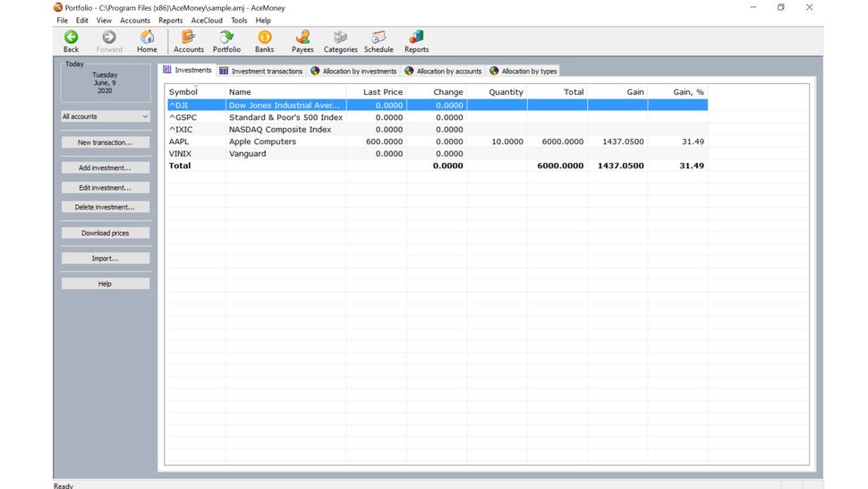The width and height of the screenshot is (868, 489).
Task: Switch to Allocation by types tab
Action: 523,71
